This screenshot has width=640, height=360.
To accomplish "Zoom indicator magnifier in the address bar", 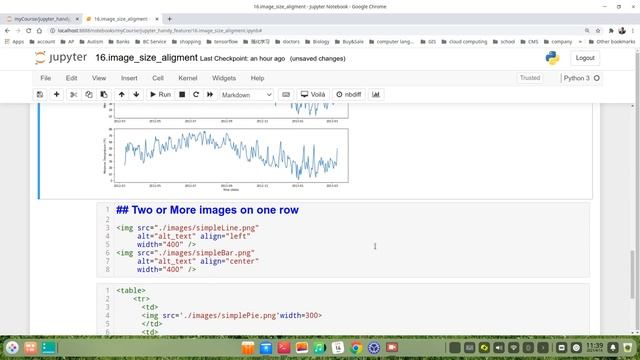I will pos(587,31).
